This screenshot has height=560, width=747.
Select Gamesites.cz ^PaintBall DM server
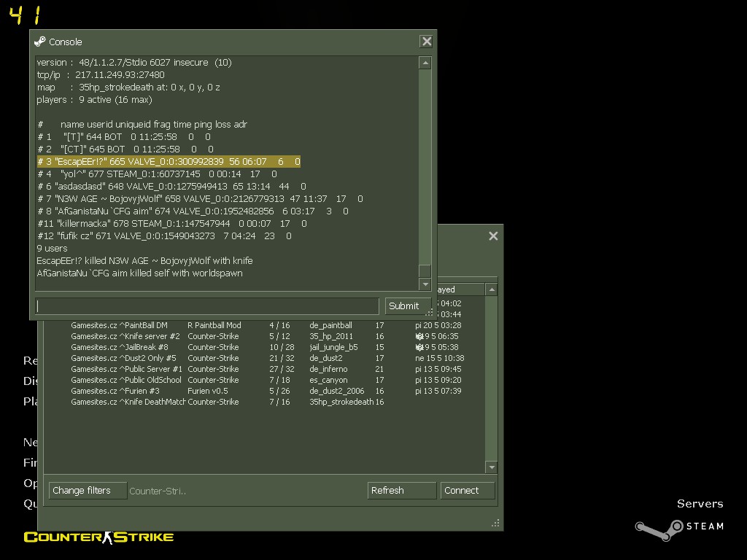pyautogui.click(x=266, y=325)
